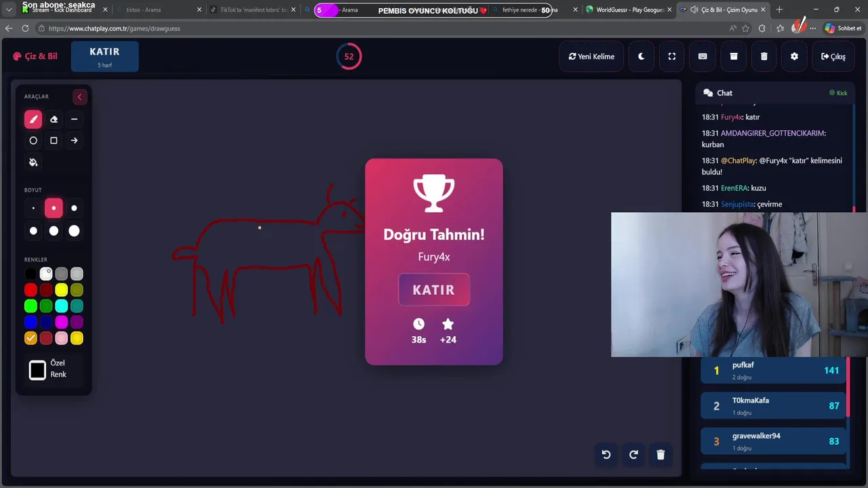Click Yeni Kelime button
Viewport: 868px width, 488px height.
591,56
